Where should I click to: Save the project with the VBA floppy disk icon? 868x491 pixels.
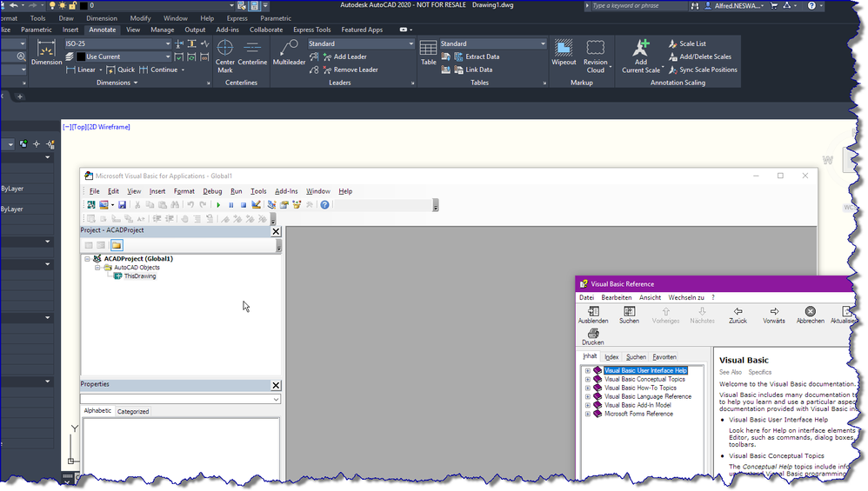click(x=123, y=205)
